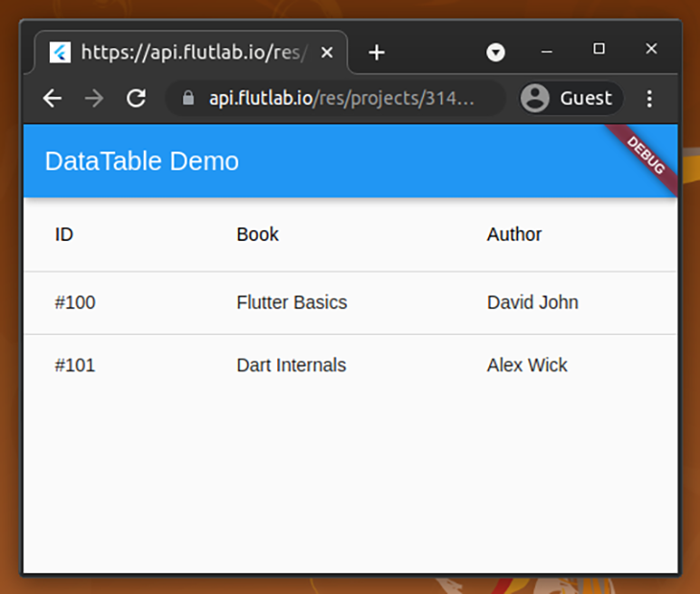Click the browser forward arrow

(94, 98)
